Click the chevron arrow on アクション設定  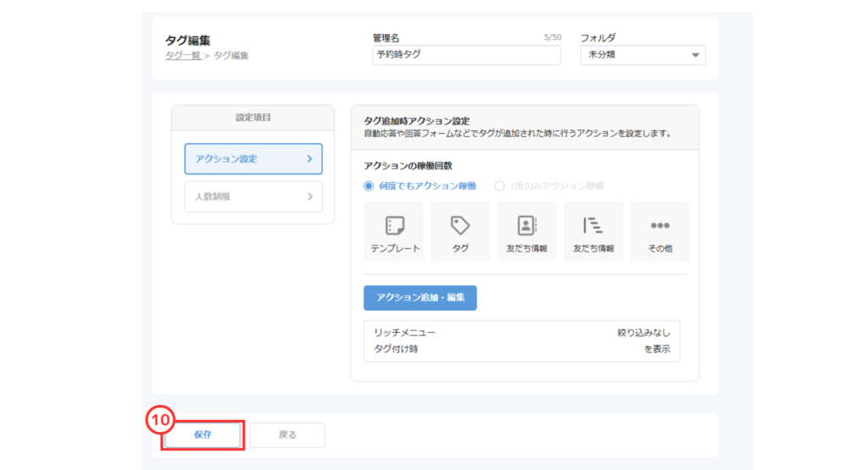coord(309,158)
